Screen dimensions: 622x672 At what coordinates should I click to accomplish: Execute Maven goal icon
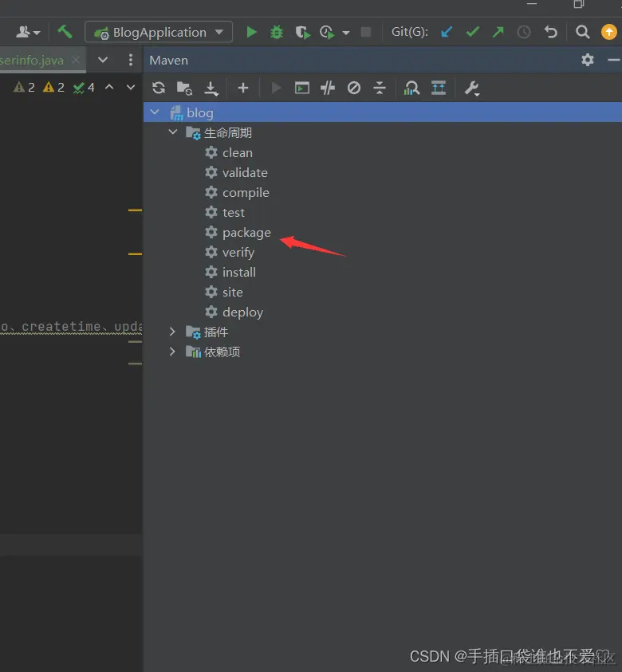pyautogui.click(x=302, y=88)
